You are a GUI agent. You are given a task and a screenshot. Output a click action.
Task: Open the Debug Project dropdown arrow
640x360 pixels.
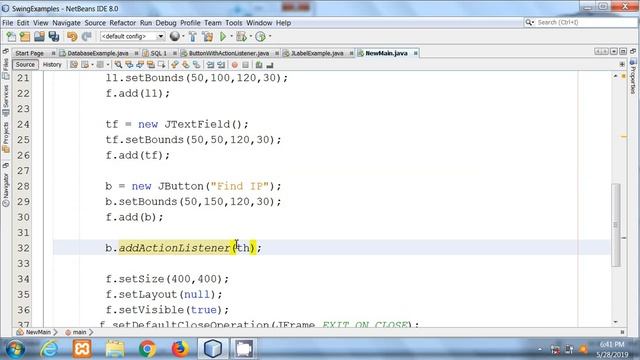(x=251, y=36)
